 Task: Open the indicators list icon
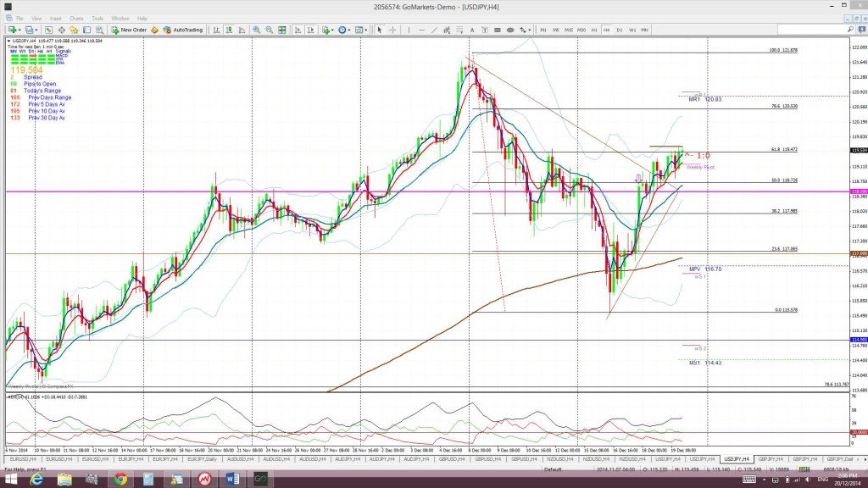pyautogui.click(x=325, y=30)
